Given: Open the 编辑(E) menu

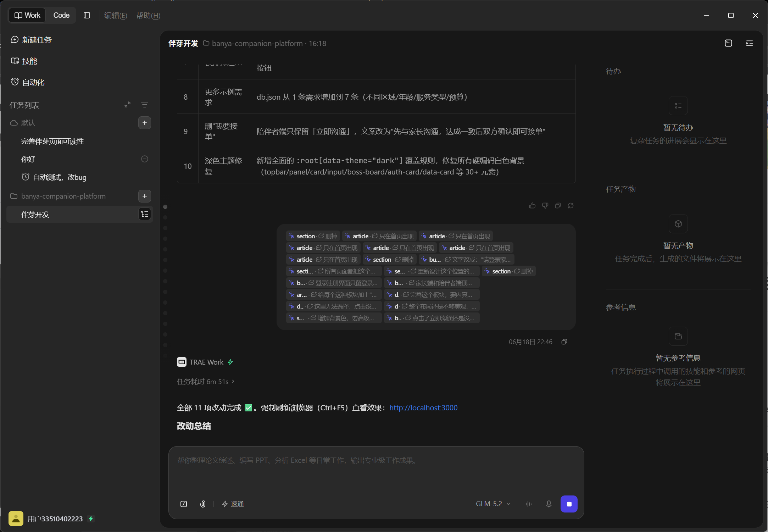Looking at the screenshot, I should 116,15.
